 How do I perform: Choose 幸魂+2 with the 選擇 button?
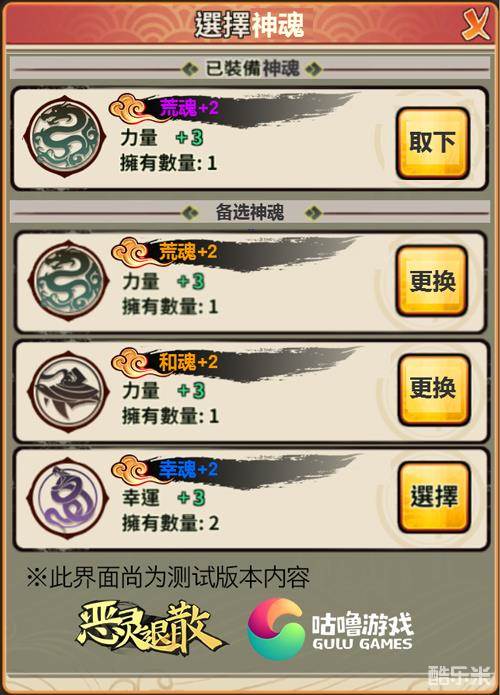click(434, 496)
